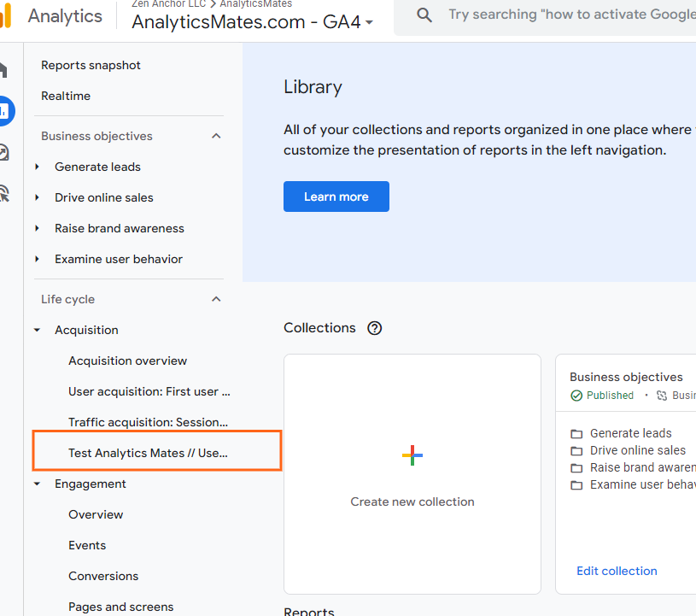
Task: Open Reports snapshot
Action: pyautogui.click(x=91, y=65)
